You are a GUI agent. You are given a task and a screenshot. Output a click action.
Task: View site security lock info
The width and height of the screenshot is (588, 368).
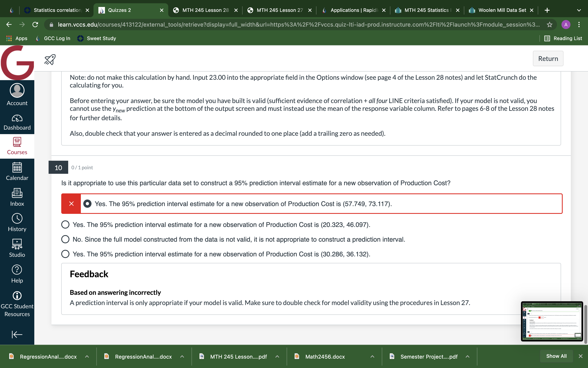click(51, 24)
